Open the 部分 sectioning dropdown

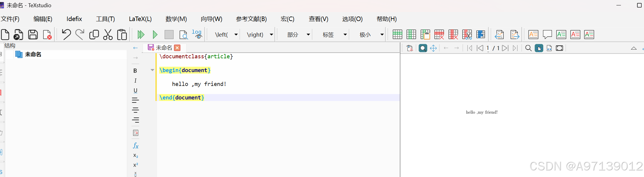pyautogui.click(x=308, y=35)
